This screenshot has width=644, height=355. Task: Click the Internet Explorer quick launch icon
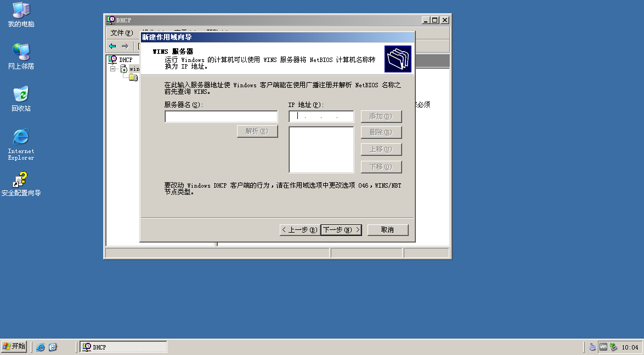pyautogui.click(x=40, y=347)
